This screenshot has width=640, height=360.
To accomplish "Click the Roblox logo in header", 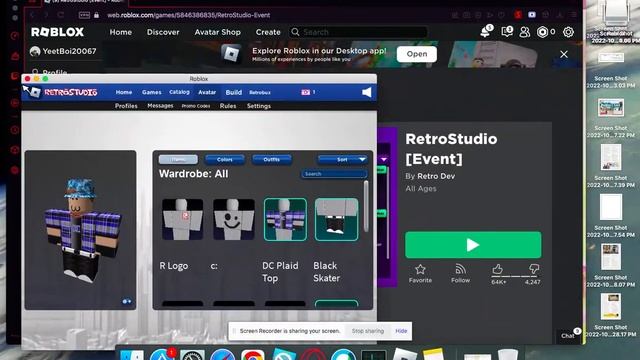I will click(x=58, y=32).
